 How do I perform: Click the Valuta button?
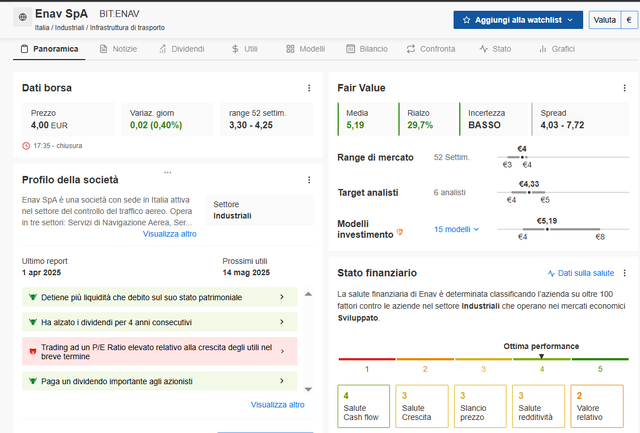(604, 20)
